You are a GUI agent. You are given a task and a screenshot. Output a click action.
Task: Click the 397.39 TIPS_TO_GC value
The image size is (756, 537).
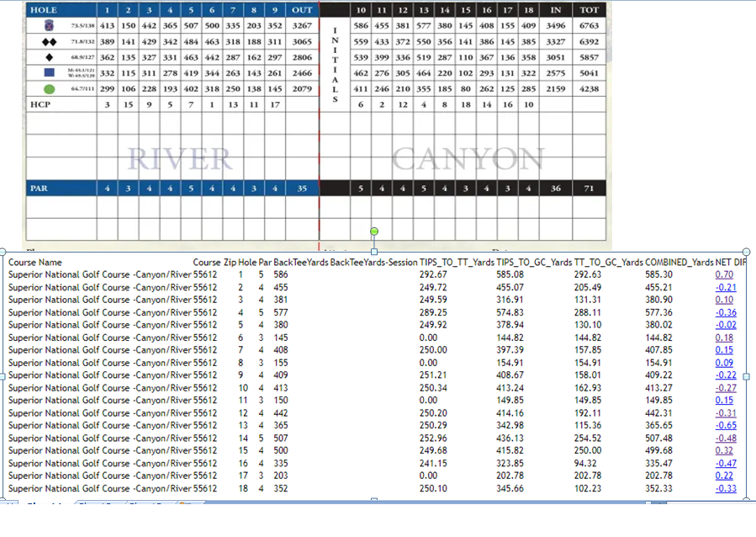pyautogui.click(x=510, y=350)
